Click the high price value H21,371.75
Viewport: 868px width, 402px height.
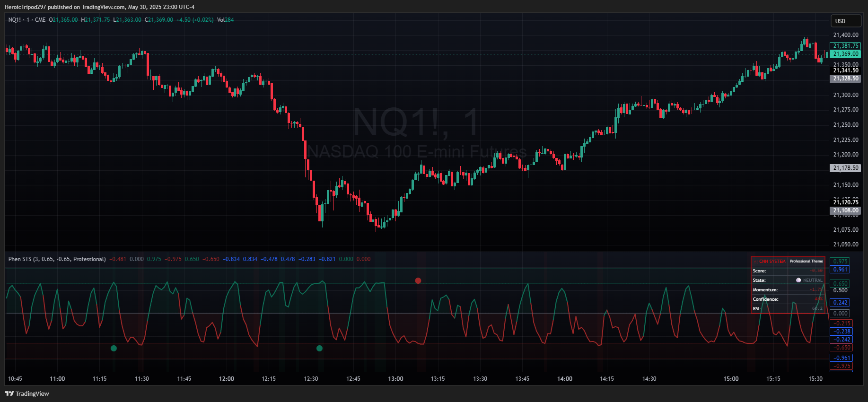(96, 20)
